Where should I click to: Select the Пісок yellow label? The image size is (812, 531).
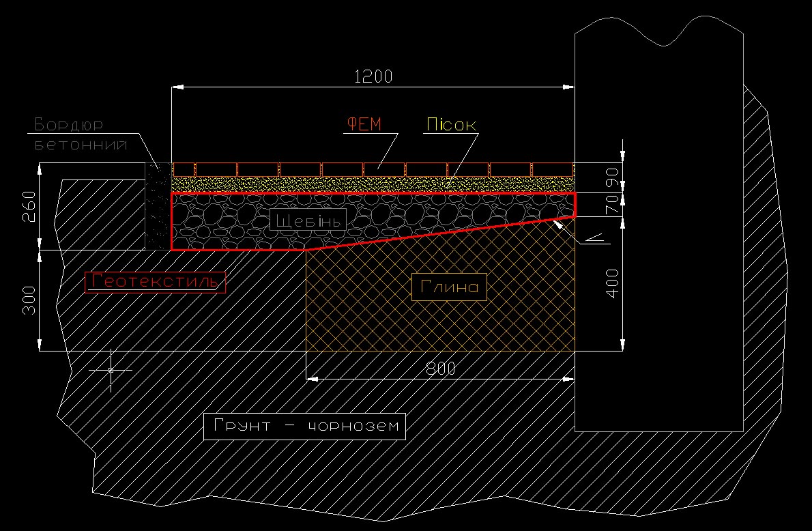coord(451,124)
